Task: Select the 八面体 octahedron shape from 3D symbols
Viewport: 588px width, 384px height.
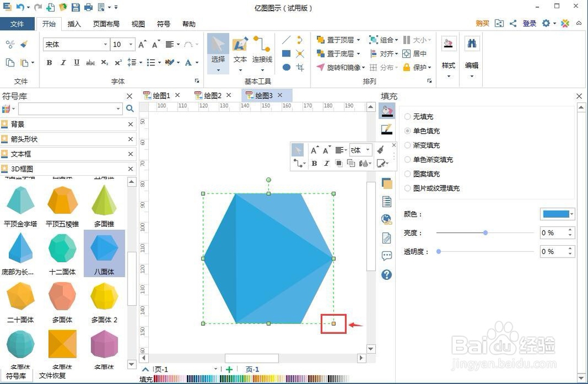Action: (x=104, y=250)
